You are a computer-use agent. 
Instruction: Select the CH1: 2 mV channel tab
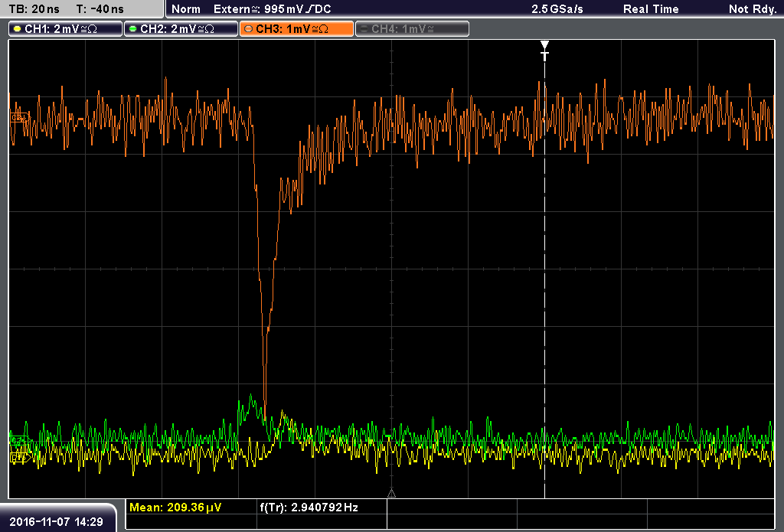tap(66, 29)
